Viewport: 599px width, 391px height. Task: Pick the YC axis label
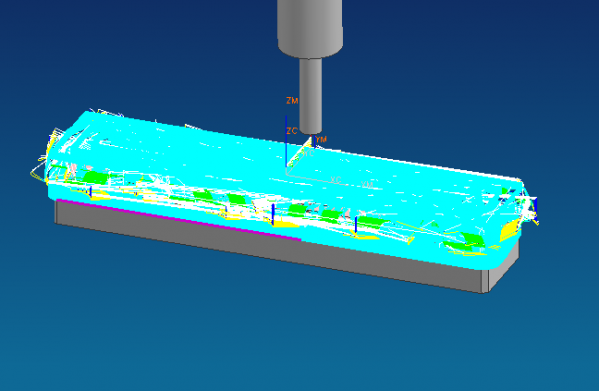tap(309, 153)
